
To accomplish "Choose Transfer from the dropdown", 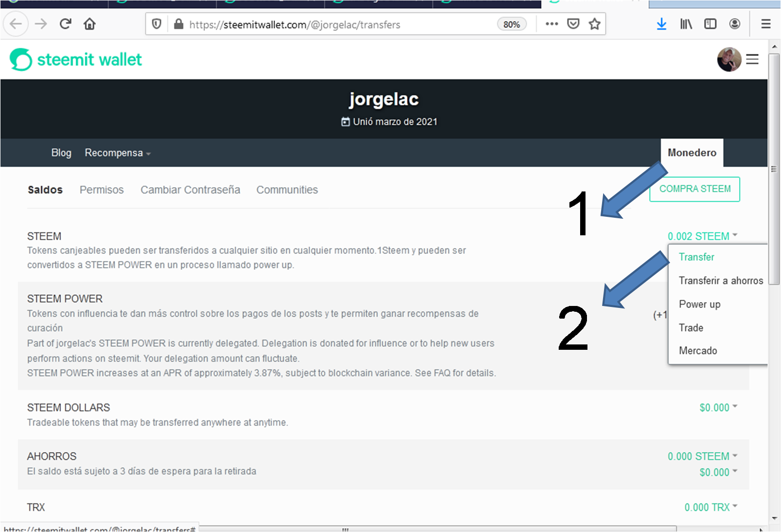I will (x=696, y=257).
